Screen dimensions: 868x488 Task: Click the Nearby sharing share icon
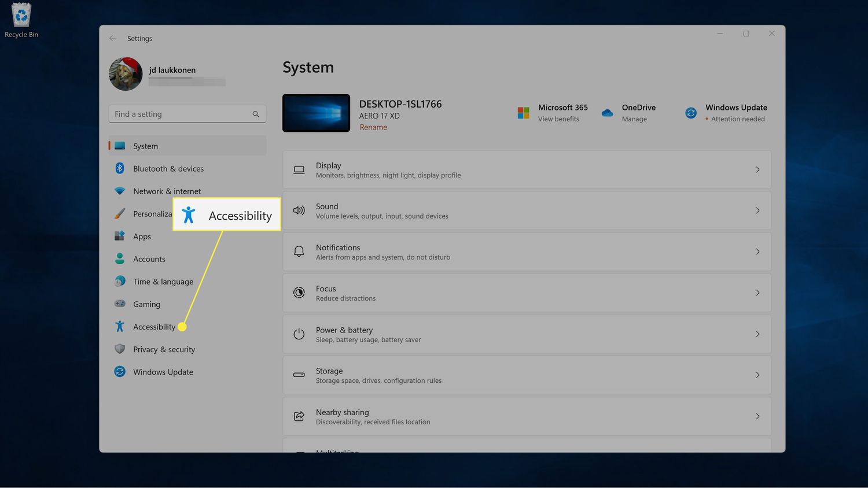[299, 416]
